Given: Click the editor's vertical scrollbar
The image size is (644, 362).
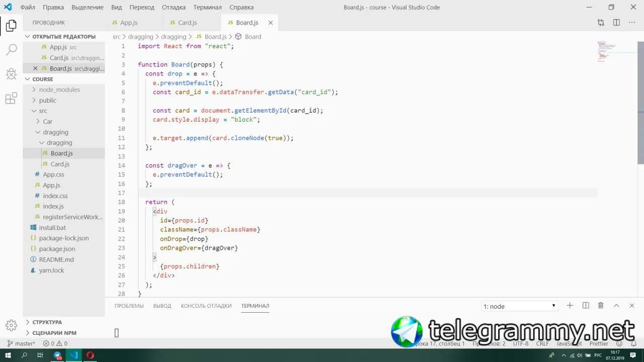Looking at the screenshot, I should click(x=640, y=103).
